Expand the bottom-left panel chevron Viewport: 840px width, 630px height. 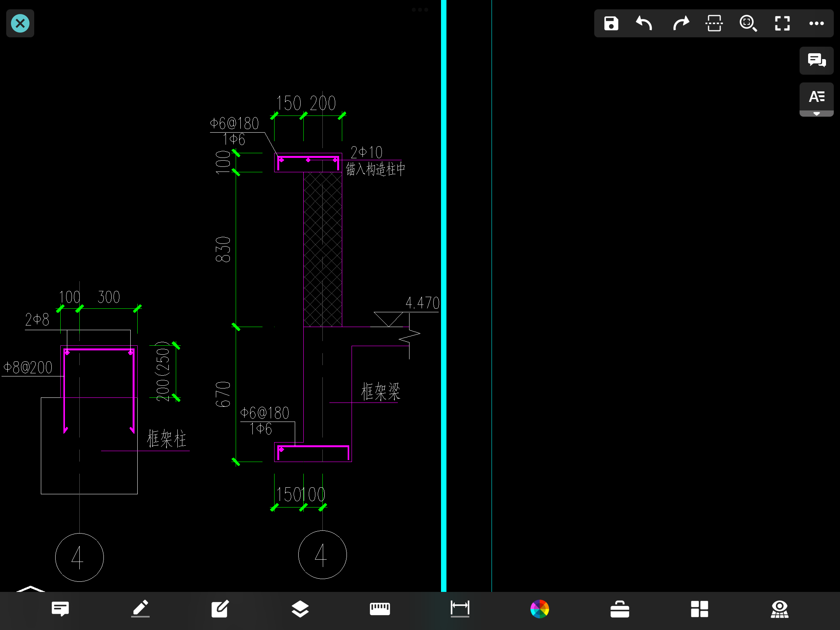[31, 588]
